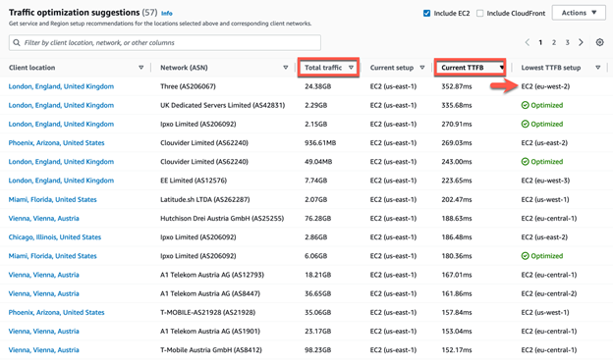Viewport: 613px width, 364px height.
Task: Open Miami link for Latitude.sh LTDA row
Action: click(52, 199)
